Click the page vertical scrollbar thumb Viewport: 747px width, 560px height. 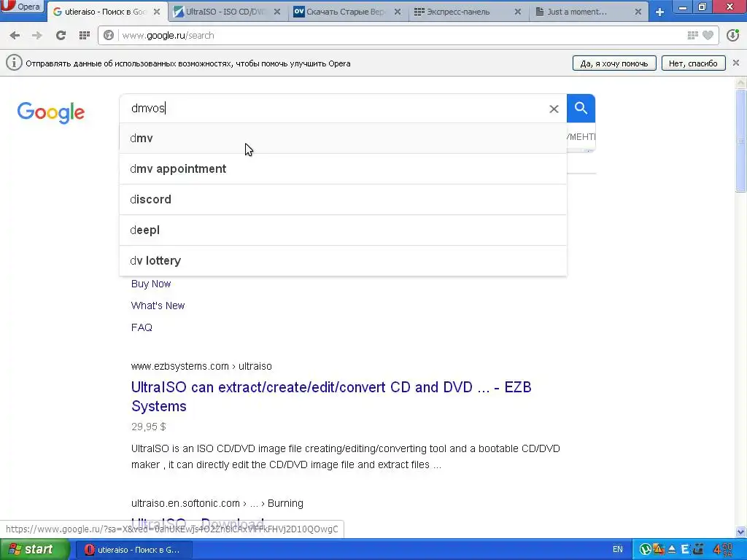coord(741,140)
